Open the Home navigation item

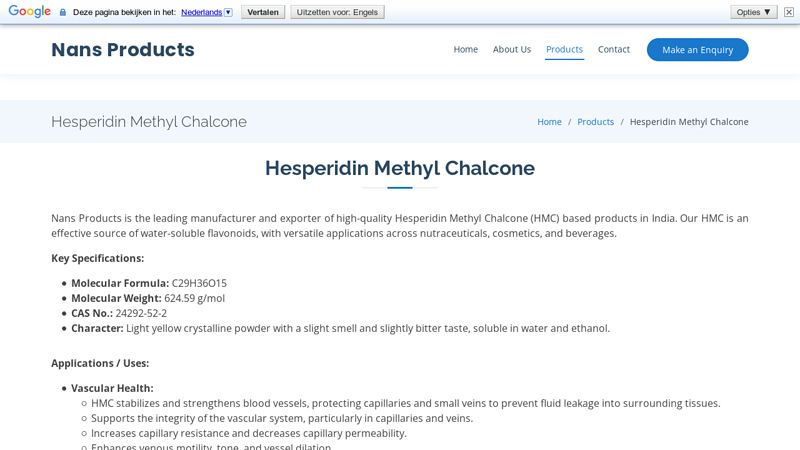click(x=465, y=49)
